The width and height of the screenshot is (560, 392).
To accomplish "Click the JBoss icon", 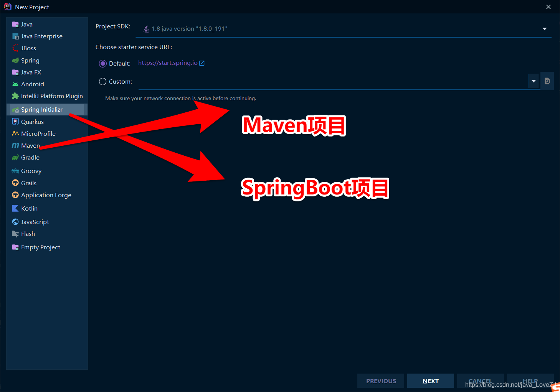I will (x=15, y=48).
